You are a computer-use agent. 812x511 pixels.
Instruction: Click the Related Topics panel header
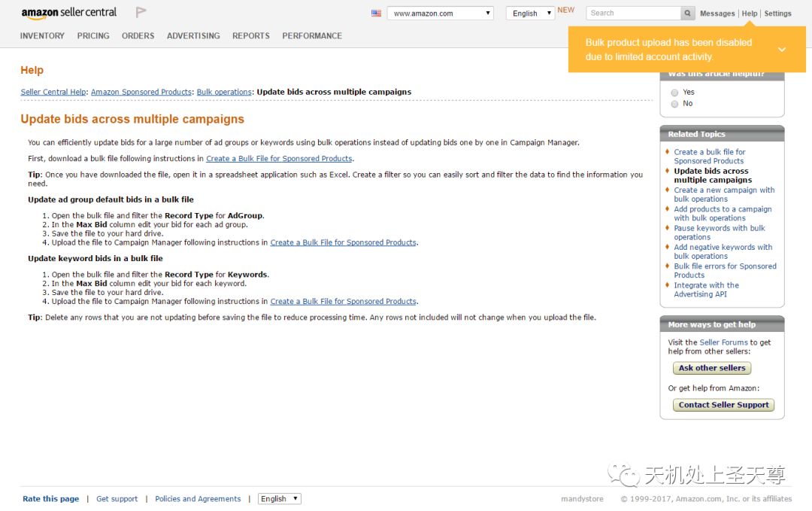(722, 134)
